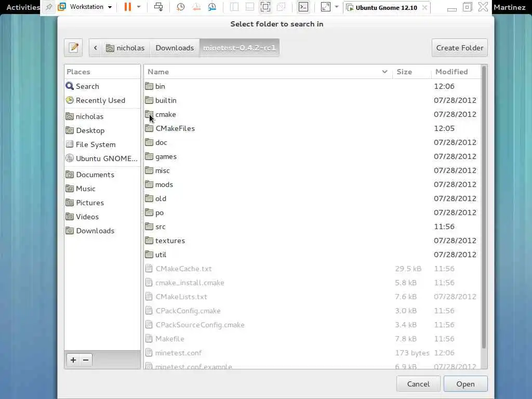Image resolution: width=532 pixels, height=399 pixels.
Task: Select Ubuntu GNOME... disc in Places
Action: click(x=102, y=158)
